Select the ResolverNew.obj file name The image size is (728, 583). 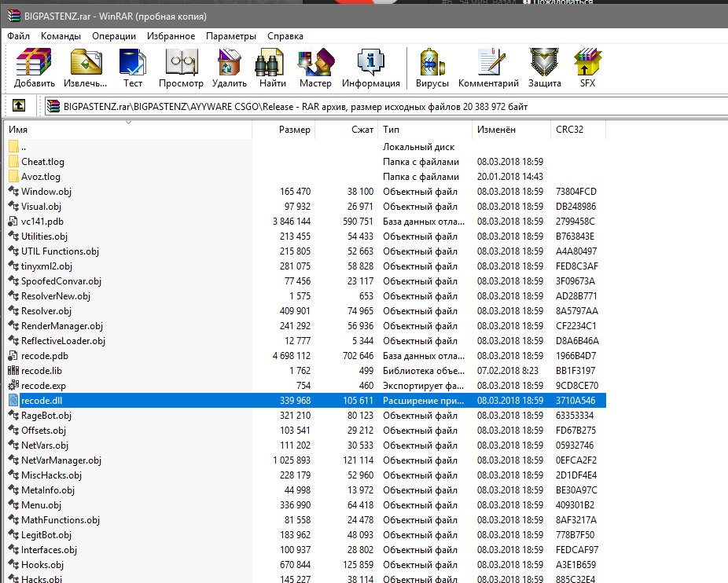pyautogui.click(x=56, y=296)
